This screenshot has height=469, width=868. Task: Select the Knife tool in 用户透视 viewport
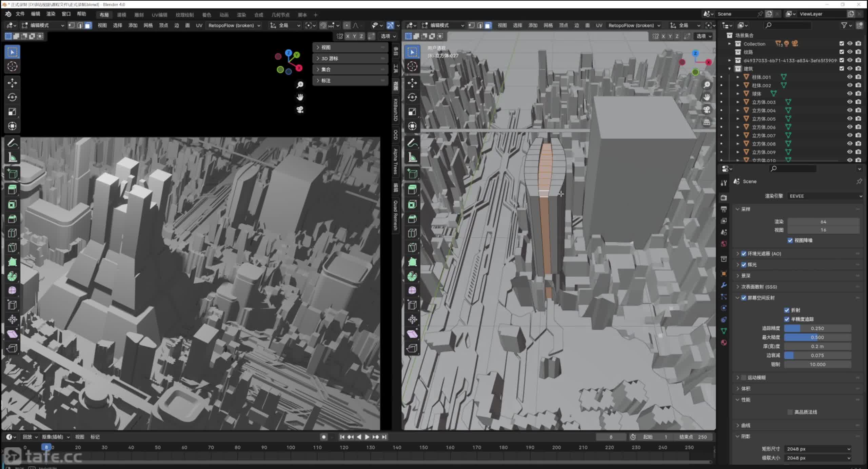click(412, 247)
